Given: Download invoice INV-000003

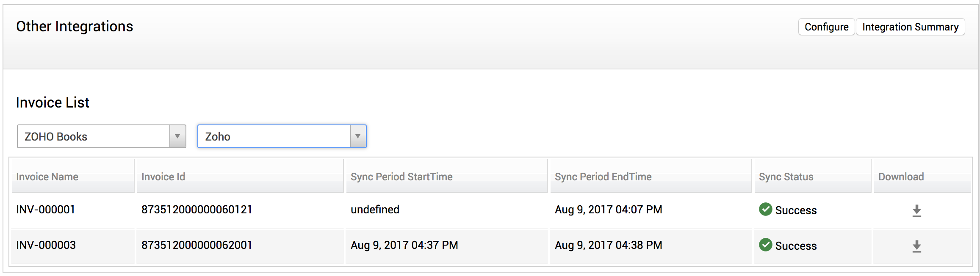Looking at the screenshot, I should (x=916, y=246).
